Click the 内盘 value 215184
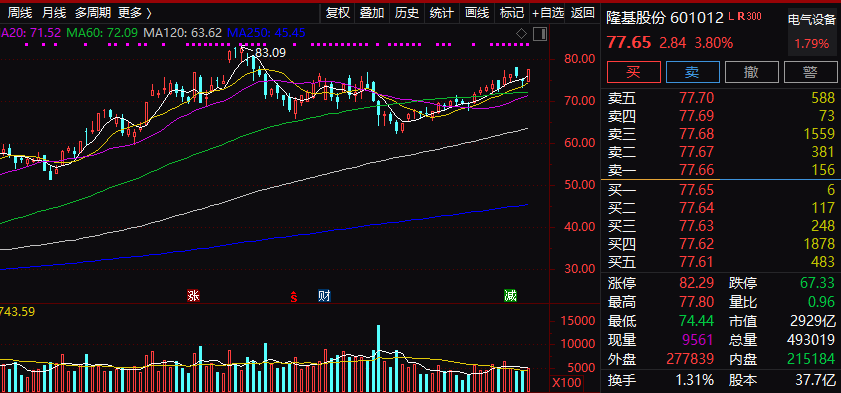The width and height of the screenshot is (841, 393). tap(811, 358)
